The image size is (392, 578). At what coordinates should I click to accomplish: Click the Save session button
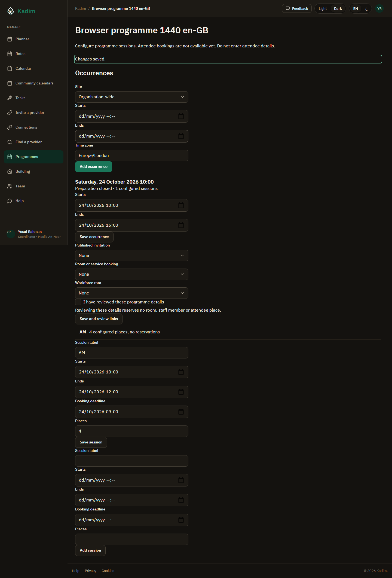(x=91, y=442)
